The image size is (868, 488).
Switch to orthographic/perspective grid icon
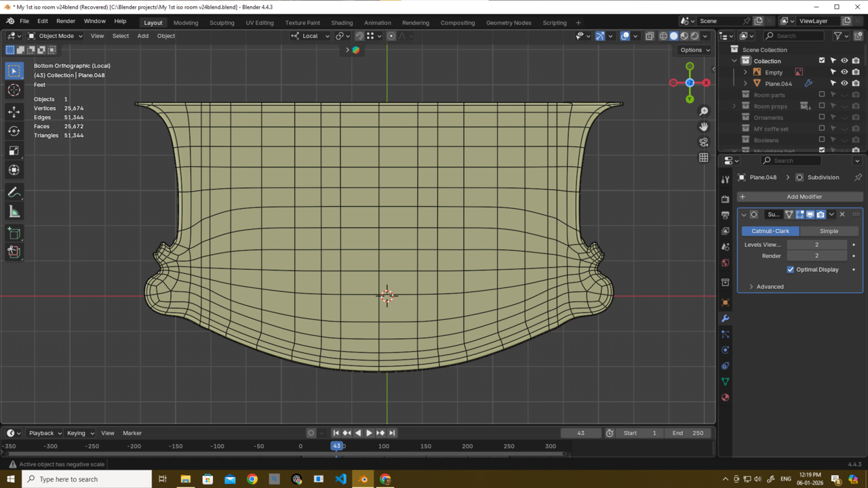pos(704,157)
